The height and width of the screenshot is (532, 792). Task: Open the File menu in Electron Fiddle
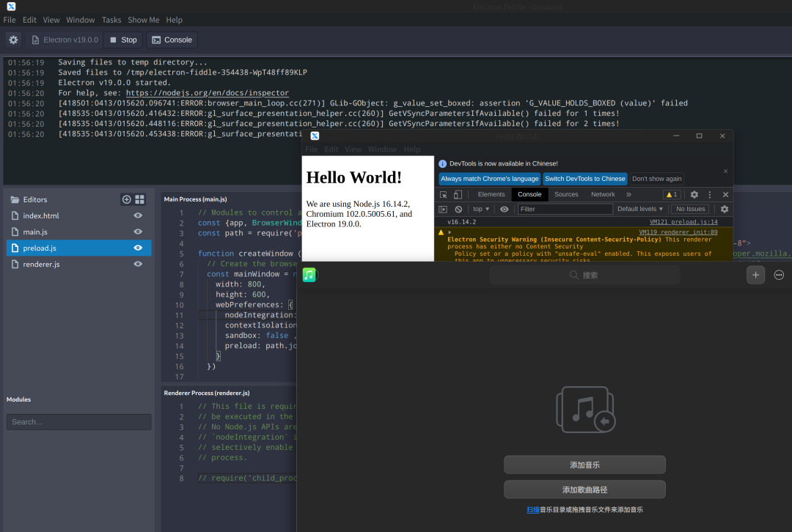click(10, 20)
